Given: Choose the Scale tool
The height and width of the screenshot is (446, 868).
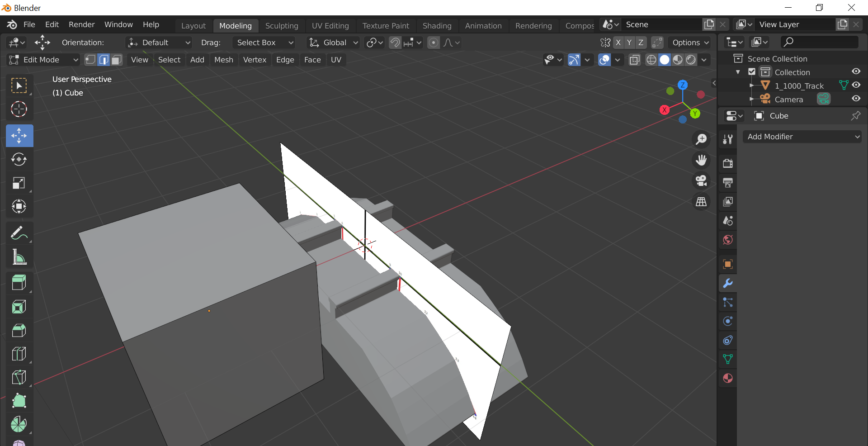Looking at the screenshot, I should pos(19,183).
